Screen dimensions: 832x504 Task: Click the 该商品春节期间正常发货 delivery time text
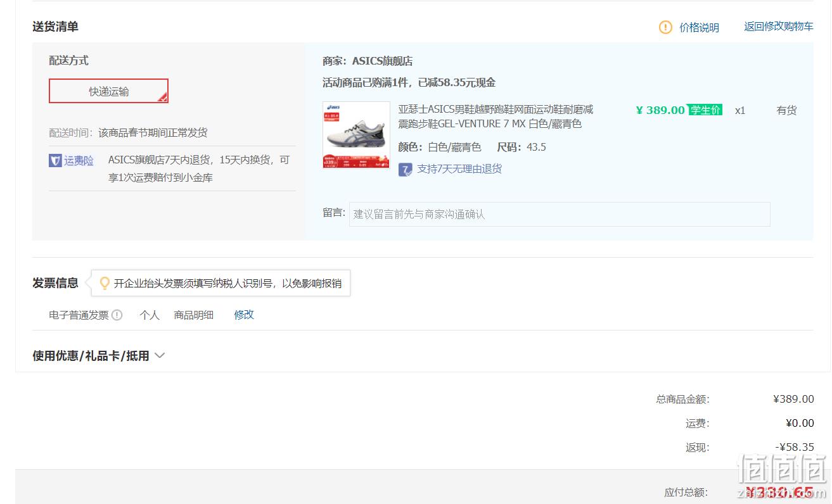point(153,133)
